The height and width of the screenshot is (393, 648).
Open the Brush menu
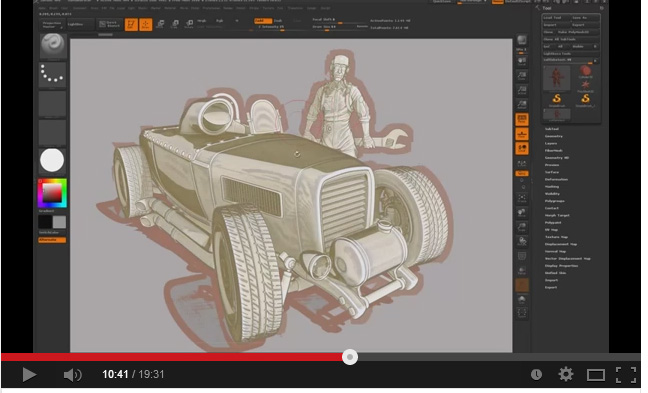click(54, 8)
